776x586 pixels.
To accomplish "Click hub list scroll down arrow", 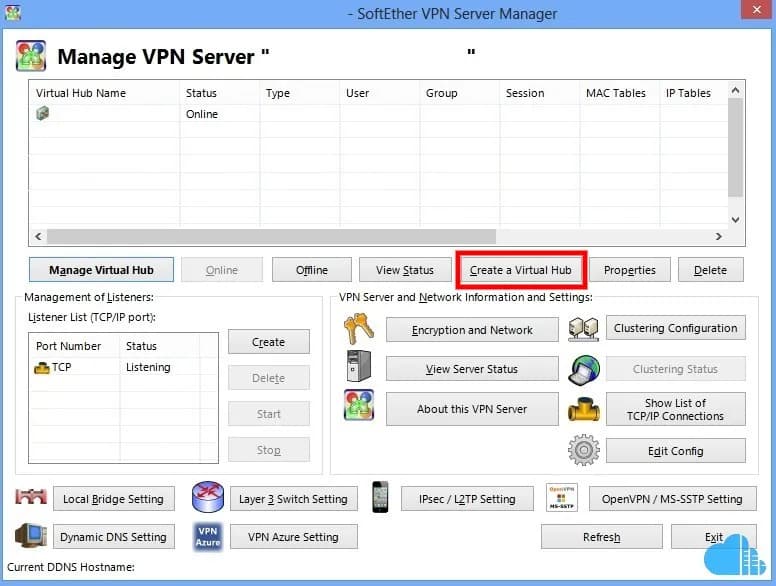I will click(735, 220).
